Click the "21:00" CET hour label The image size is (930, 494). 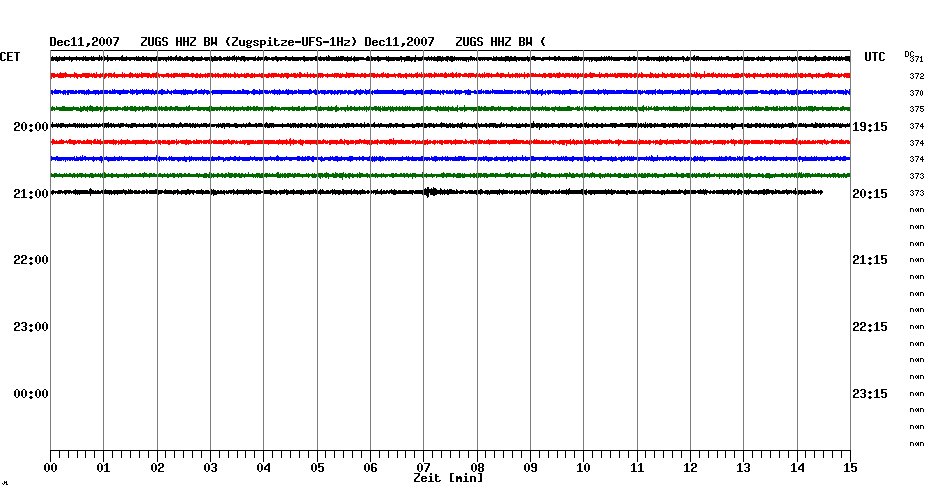point(31,194)
